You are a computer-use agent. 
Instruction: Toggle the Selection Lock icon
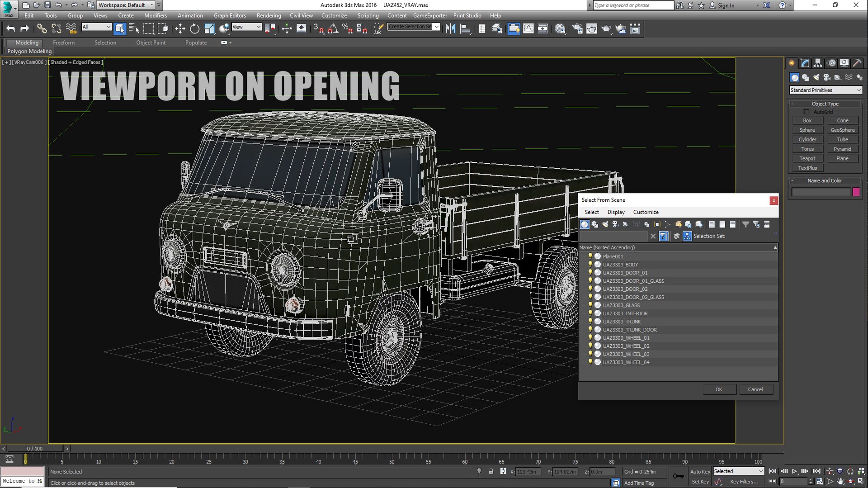point(491,471)
